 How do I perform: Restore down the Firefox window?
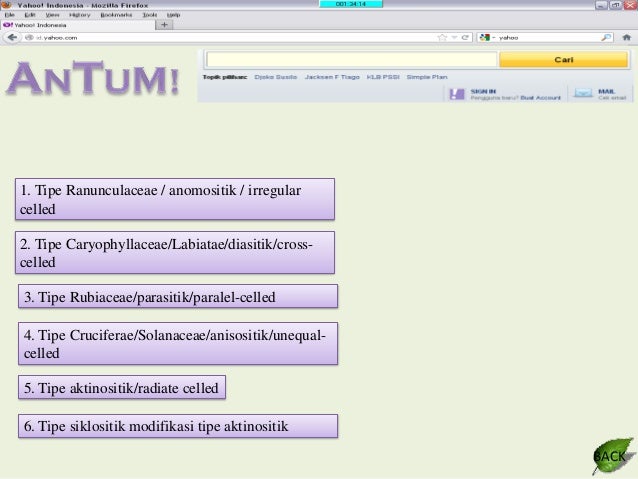(x=616, y=5)
